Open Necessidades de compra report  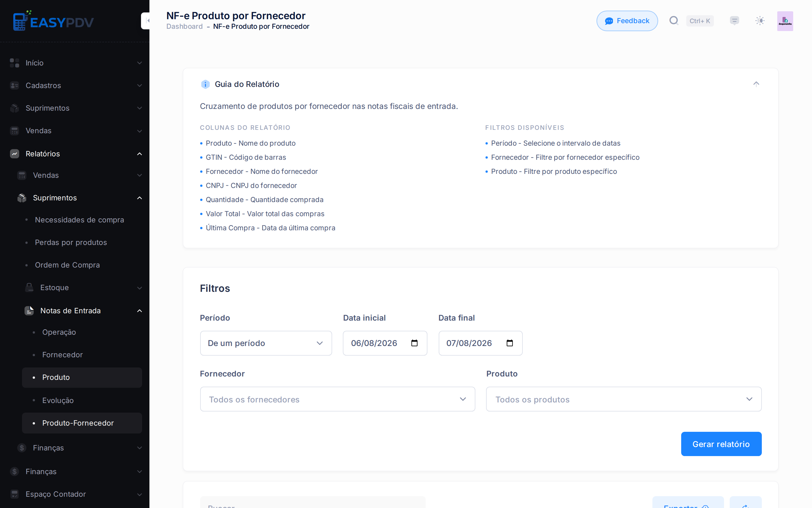(x=80, y=220)
